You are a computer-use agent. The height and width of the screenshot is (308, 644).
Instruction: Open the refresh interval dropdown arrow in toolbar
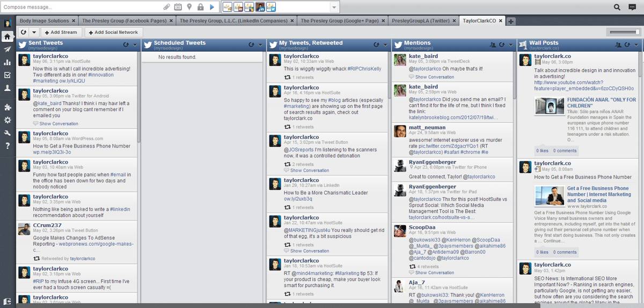pyautogui.click(x=33, y=32)
